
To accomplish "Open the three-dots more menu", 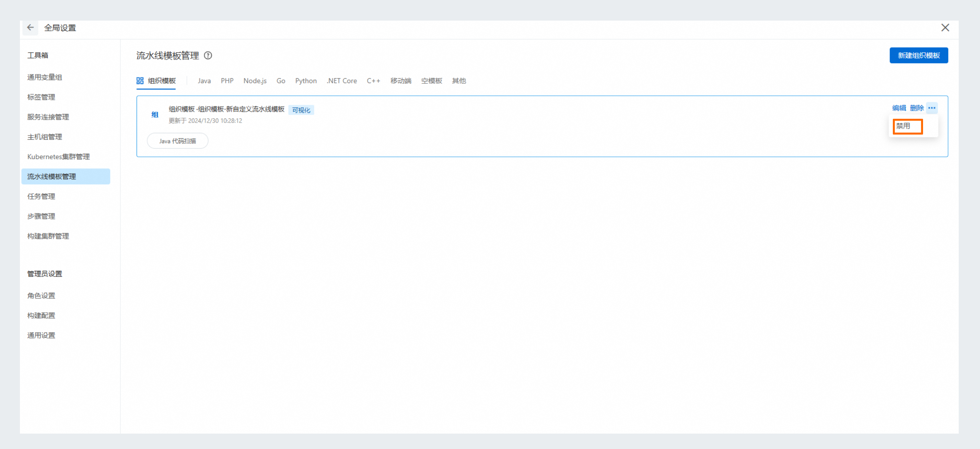I will [932, 108].
